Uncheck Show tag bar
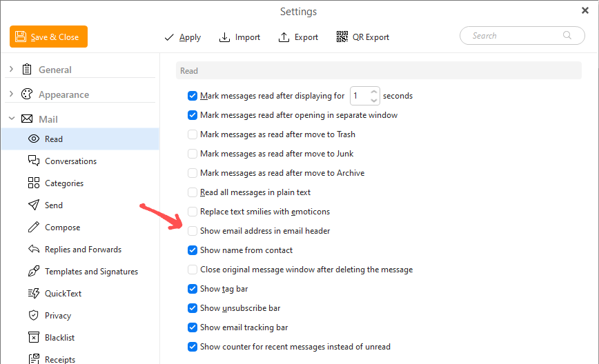 point(193,288)
